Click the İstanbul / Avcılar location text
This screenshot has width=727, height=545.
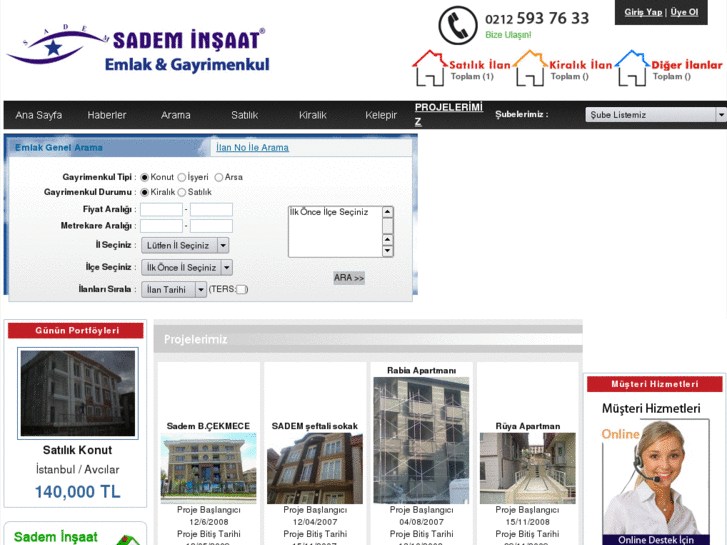pos(77,469)
